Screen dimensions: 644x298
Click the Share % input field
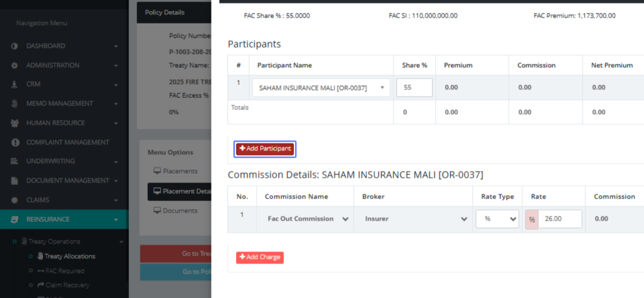point(414,88)
